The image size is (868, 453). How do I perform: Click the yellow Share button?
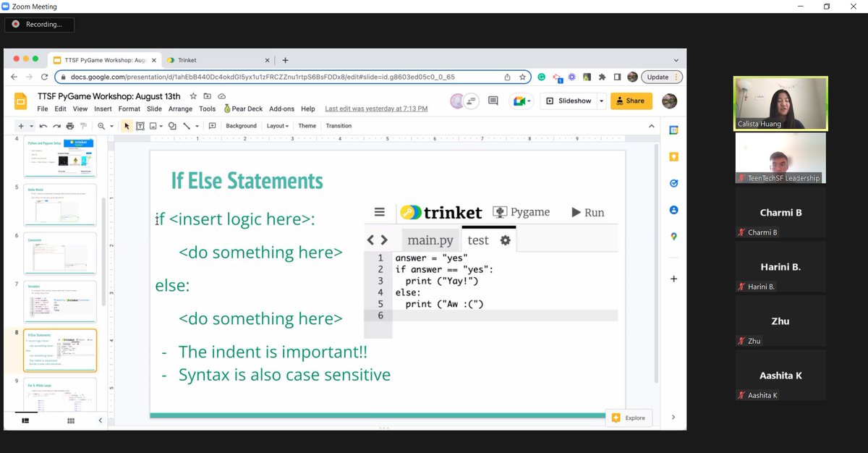[631, 101]
